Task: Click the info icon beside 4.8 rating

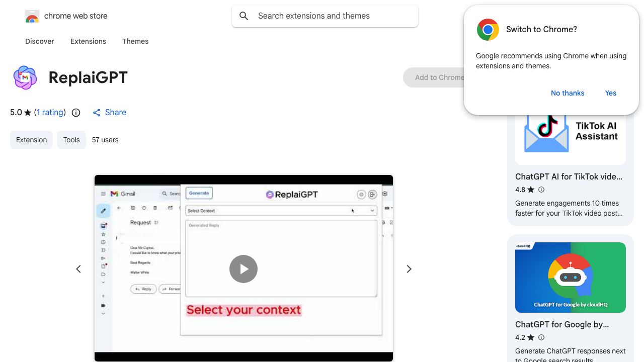Action: pos(541,190)
